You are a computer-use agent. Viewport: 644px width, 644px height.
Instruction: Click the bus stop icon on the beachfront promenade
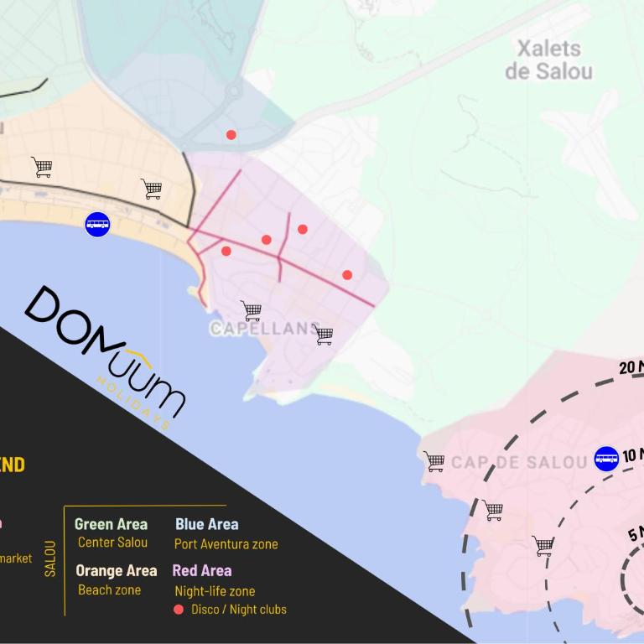[97, 225]
